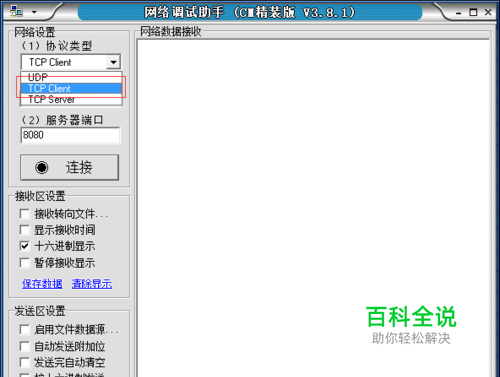Click the 连接 connect button
Viewport: 500px width, 377px height.
pos(69,167)
